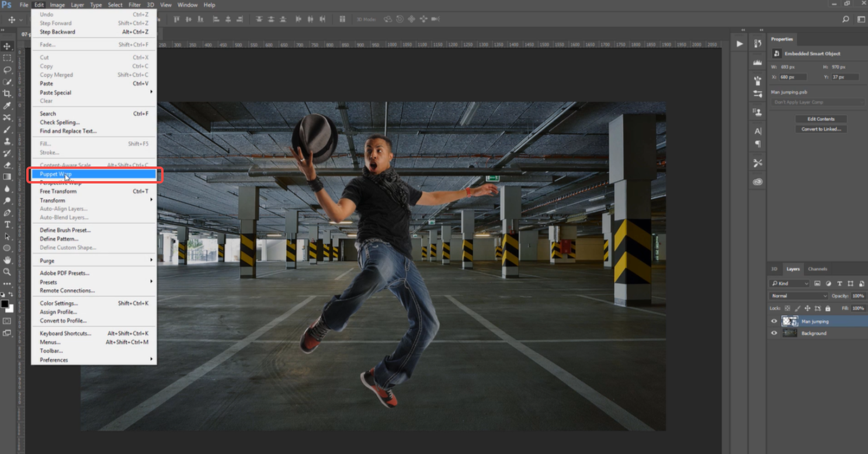The image size is (868, 454).
Task: Toggle visibility of the Background layer
Action: pyautogui.click(x=774, y=333)
